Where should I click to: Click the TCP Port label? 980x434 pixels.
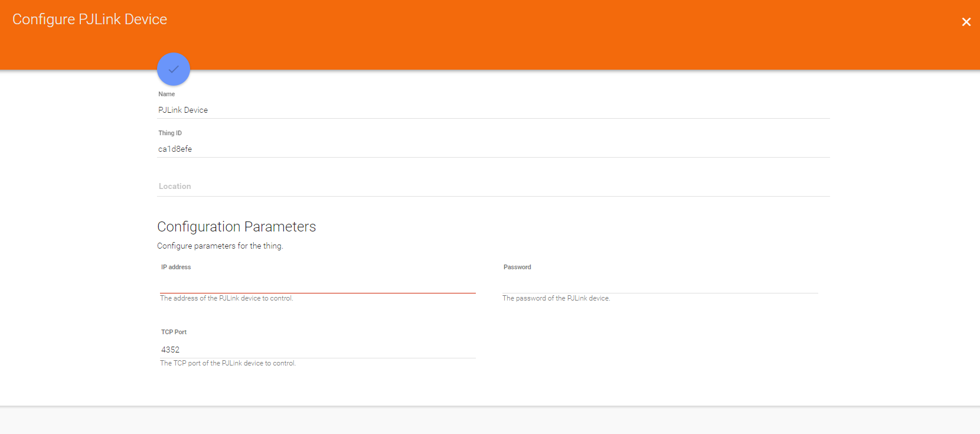point(174,332)
